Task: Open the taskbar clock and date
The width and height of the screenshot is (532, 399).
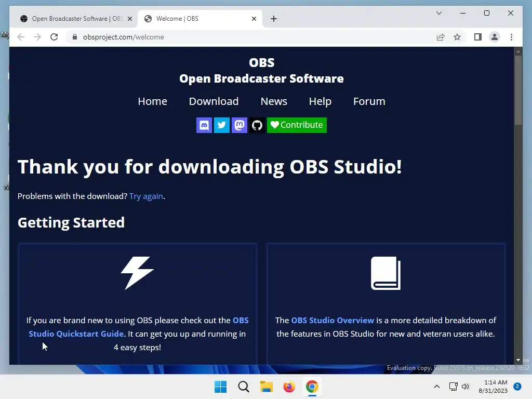Action: [494, 387]
